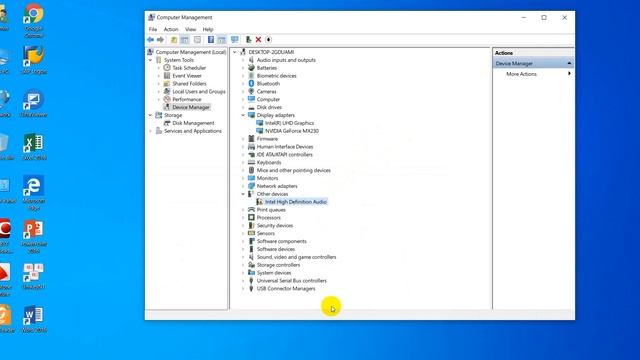640x360 pixels.
Task: Expand the Services and Applications node
Action: [150, 131]
